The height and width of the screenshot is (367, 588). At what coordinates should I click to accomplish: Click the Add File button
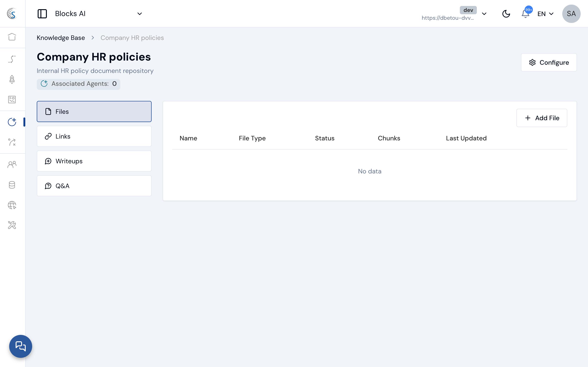coord(542,118)
